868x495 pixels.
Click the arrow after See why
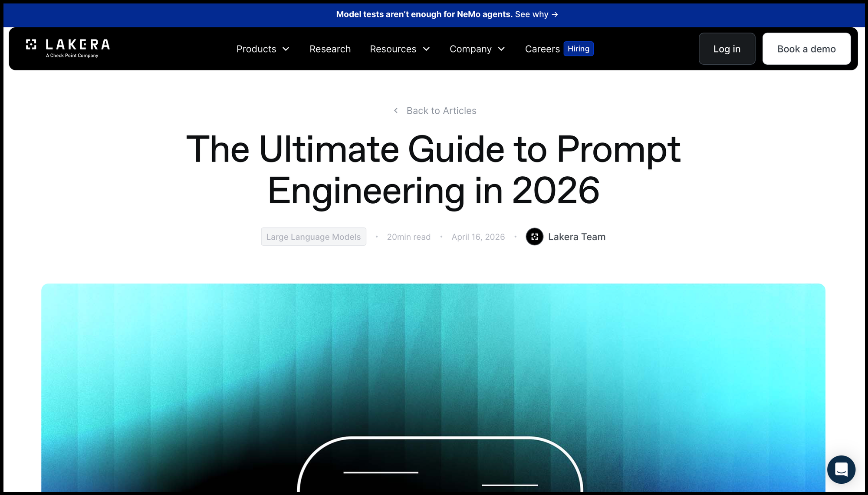tap(555, 14)
